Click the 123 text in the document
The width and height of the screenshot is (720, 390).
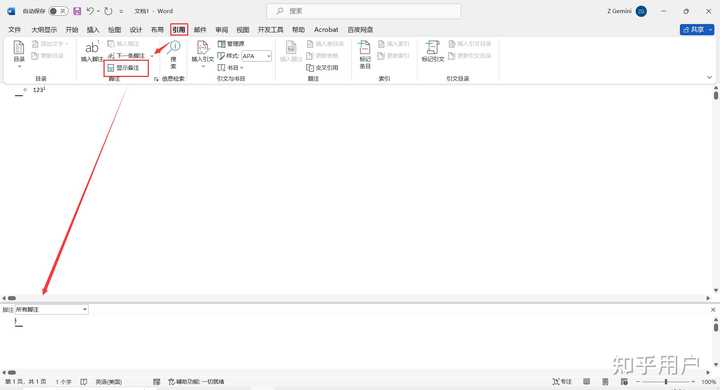click(39, 90)
